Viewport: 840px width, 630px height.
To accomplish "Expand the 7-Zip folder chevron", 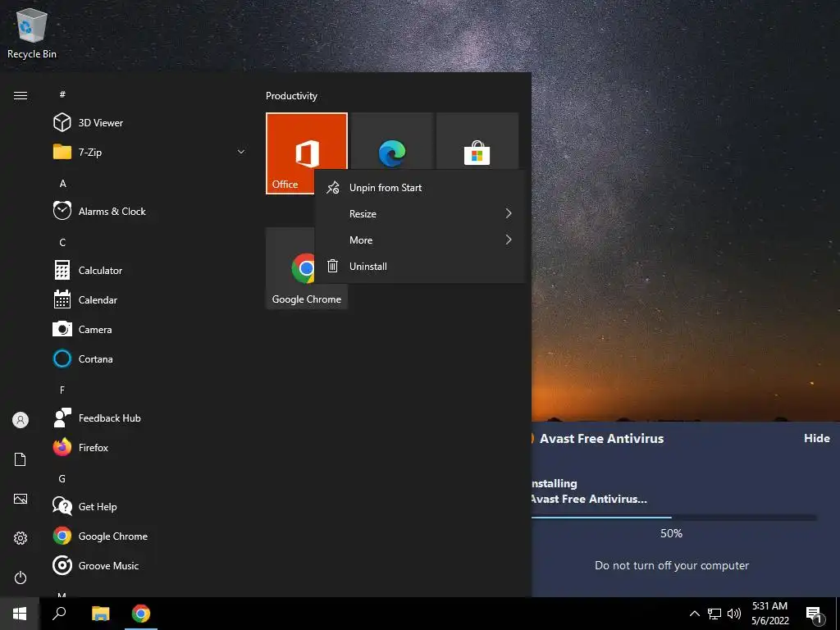I will pyautogui.click(x=241, y=152).
